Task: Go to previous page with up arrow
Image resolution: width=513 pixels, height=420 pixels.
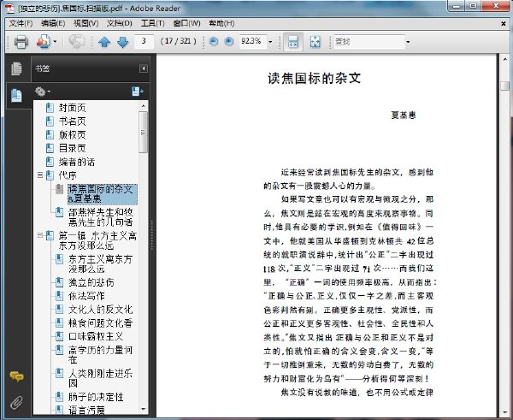Action: (104, 42)
